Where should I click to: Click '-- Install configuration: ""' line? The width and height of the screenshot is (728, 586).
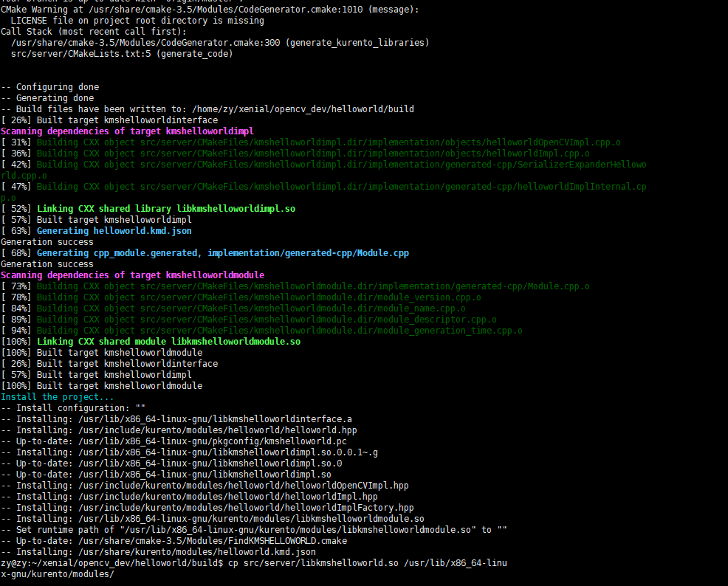pos(73,408)
